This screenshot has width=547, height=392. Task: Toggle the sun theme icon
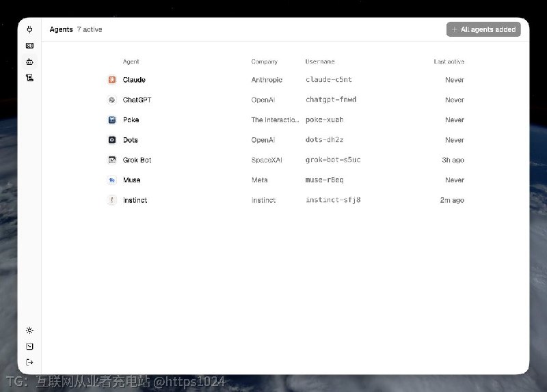[x=29, y=330]
